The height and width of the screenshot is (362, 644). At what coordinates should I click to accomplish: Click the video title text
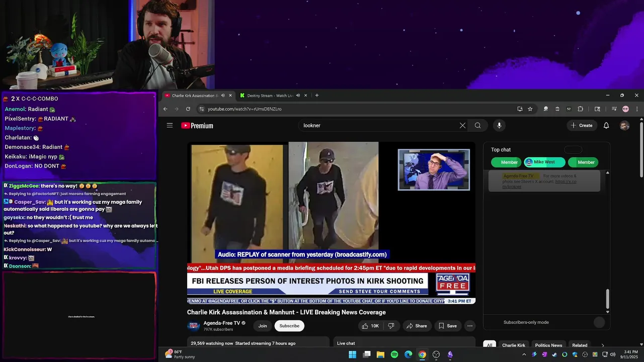pyautogui.click(x=286, y=312)
